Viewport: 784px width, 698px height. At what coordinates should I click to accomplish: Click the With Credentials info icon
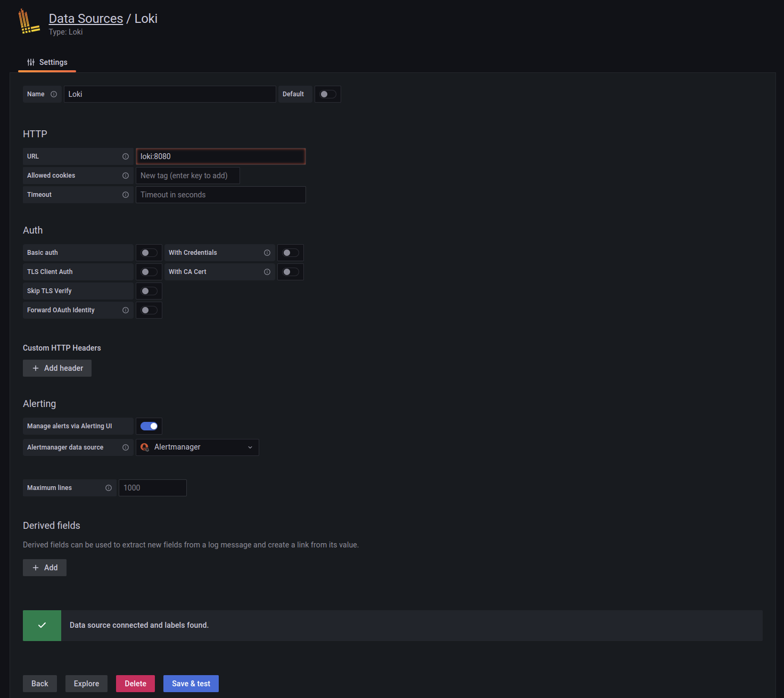point(267,252)
